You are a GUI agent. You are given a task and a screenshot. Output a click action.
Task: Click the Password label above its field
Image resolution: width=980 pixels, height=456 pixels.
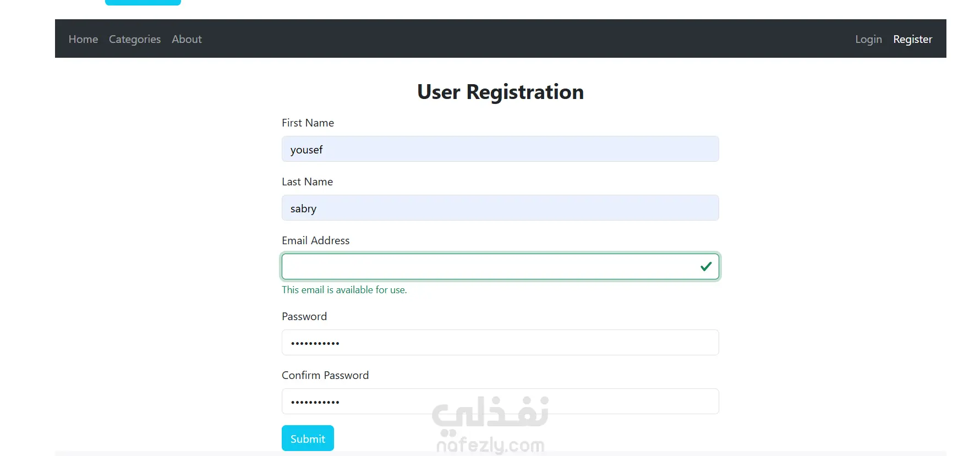click(304, 316)
